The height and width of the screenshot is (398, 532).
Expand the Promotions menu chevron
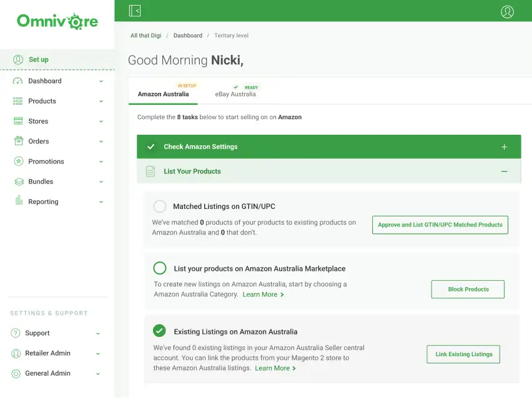point(101,162)
